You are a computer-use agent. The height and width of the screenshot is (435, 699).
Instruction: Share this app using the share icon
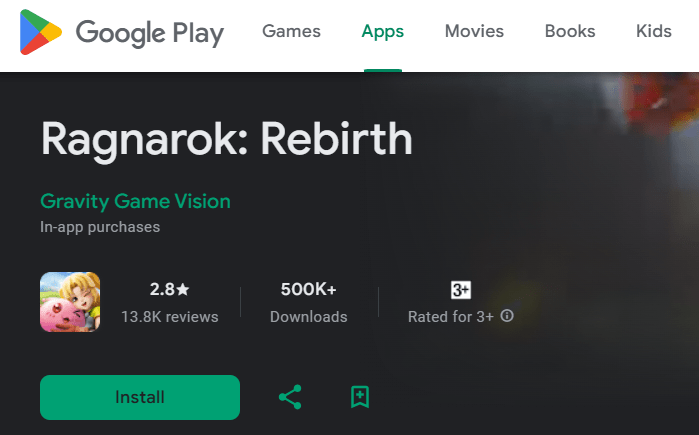point(290,397)
